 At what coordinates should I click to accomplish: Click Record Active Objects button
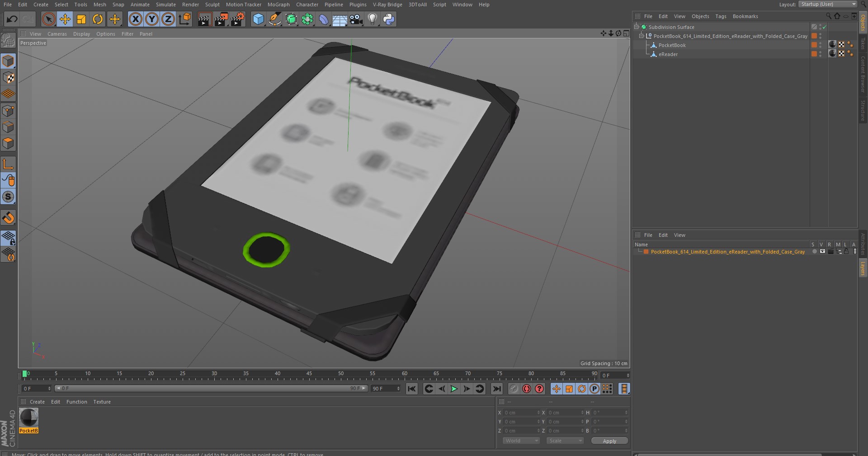pyautogui.click(x=514, y=389)
